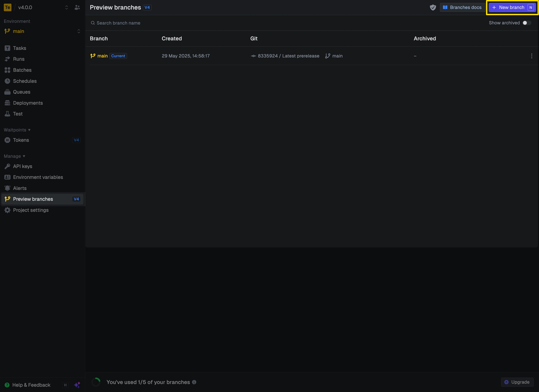This screenshot has height=392, width=539.
Task: Click the team members icon next to v4.0.0
Action: [77, 7]
